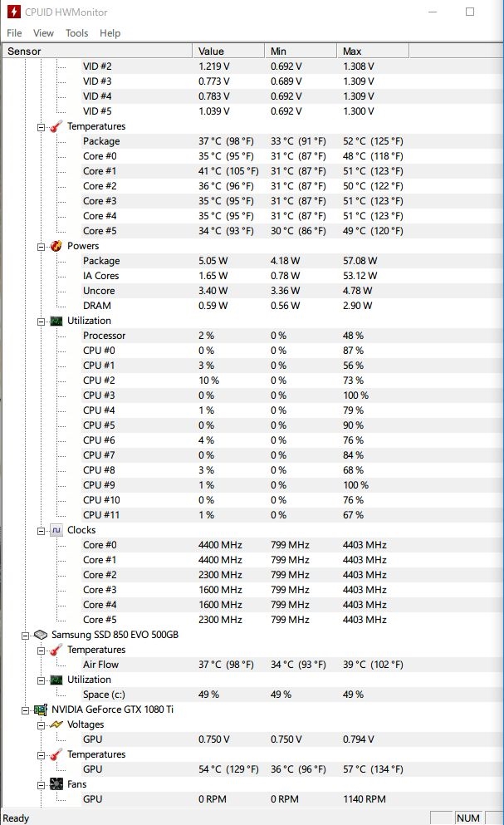Image resolution: width=504 pixels, height=825 pixels.
Task: Open the Tools menu
Action: click(77, 33)
